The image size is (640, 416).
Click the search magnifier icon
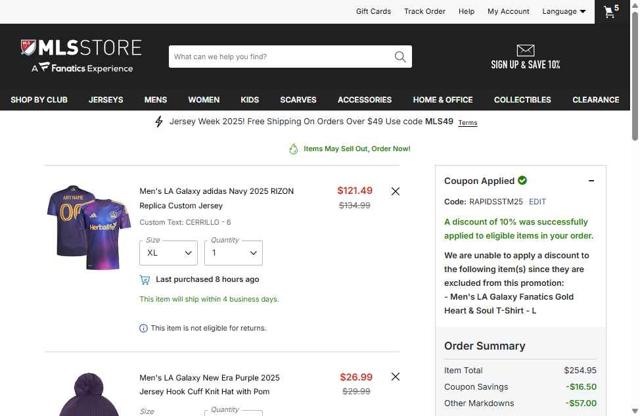[x=400, y=57]
